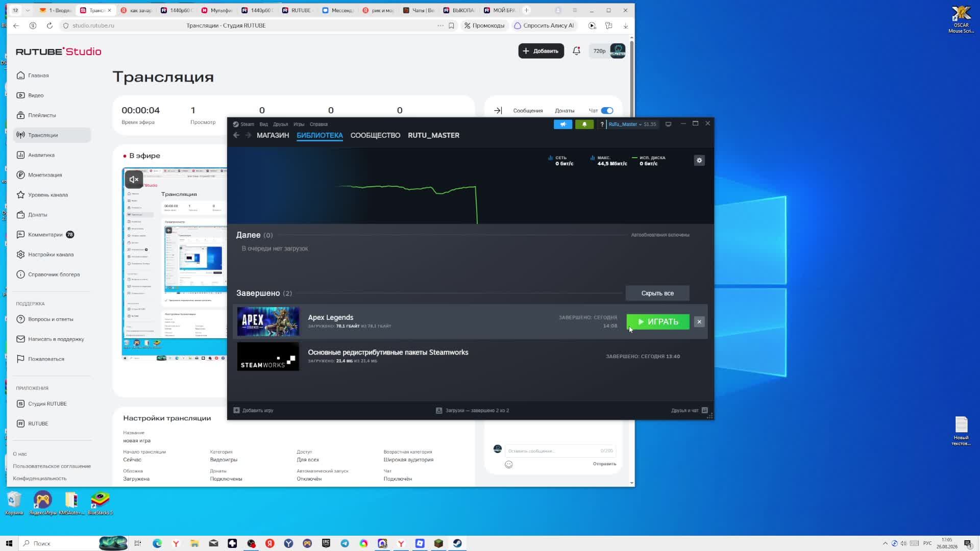980x551 pixels.
Task: Reload the studio.rutube.ru page
Action: [50, 26]
